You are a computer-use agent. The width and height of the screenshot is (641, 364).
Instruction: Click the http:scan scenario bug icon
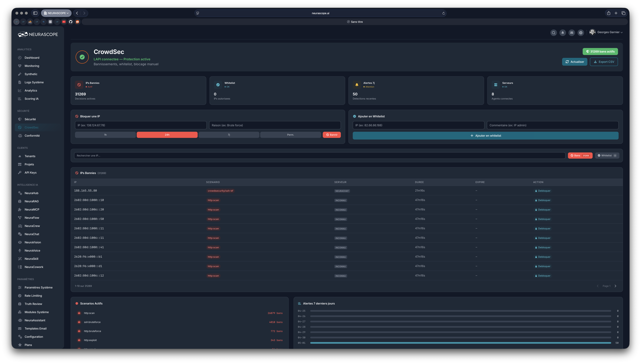pos(79,313)
